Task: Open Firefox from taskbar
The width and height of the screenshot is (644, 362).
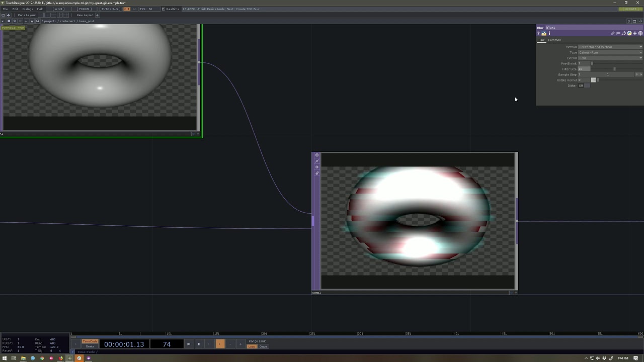Action: tap(60, 358)
